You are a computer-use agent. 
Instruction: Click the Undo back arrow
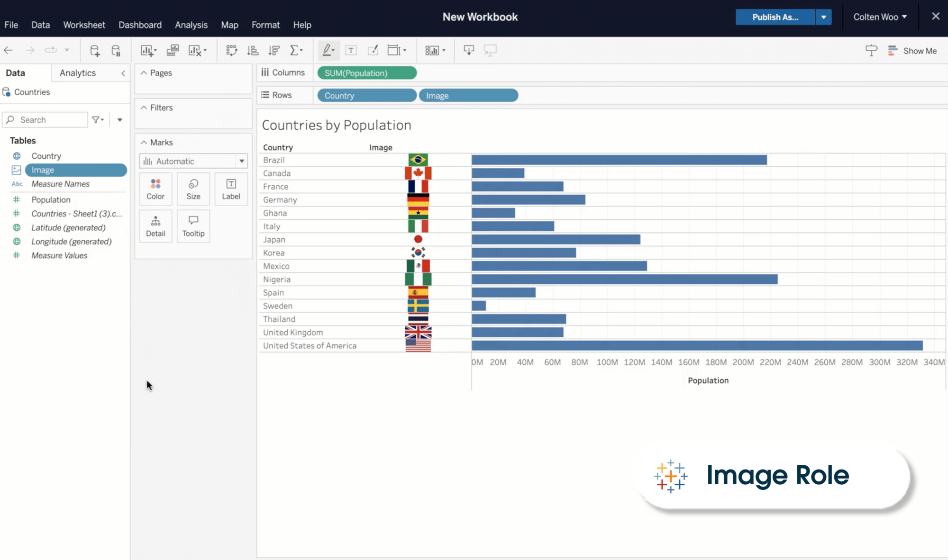coord(8,50)
